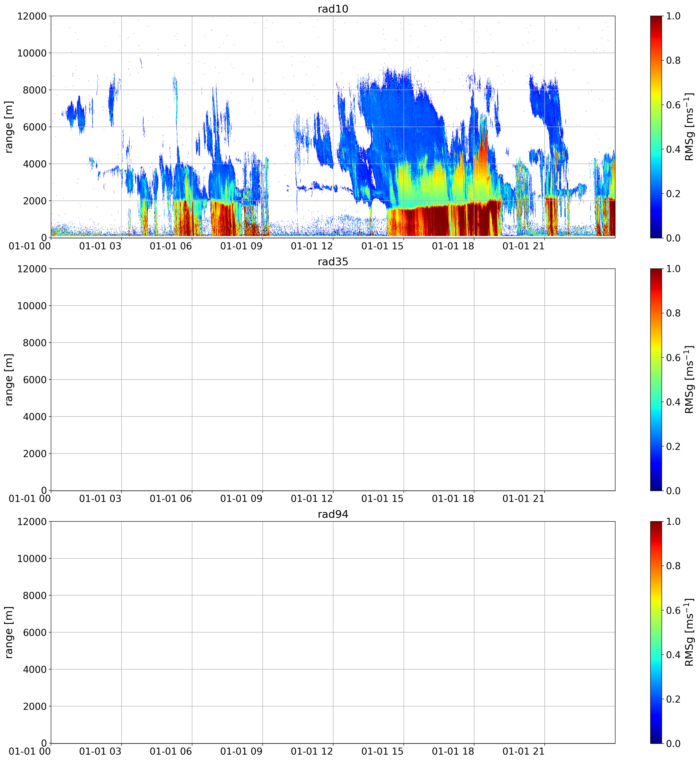Click '01-01 00' x-tick under rad10 plot
The image size is (700, 761).
pyautogui.click(x=30, y=246)
